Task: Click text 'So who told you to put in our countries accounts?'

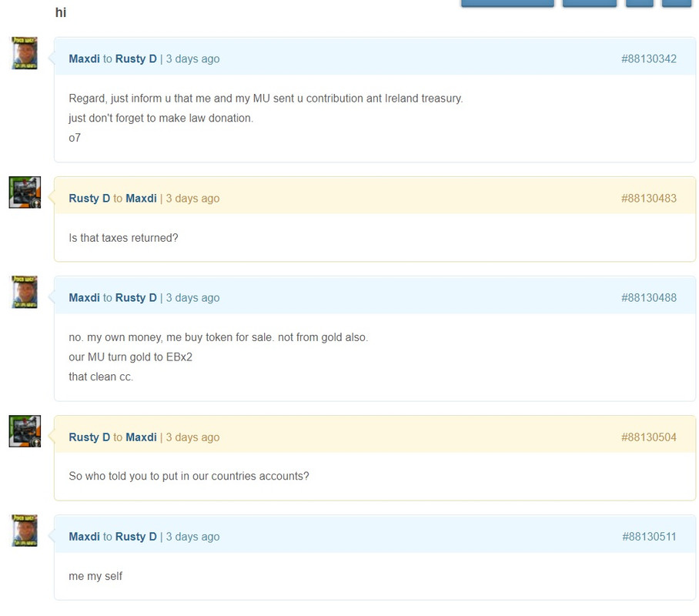Action: coord(189,477)
